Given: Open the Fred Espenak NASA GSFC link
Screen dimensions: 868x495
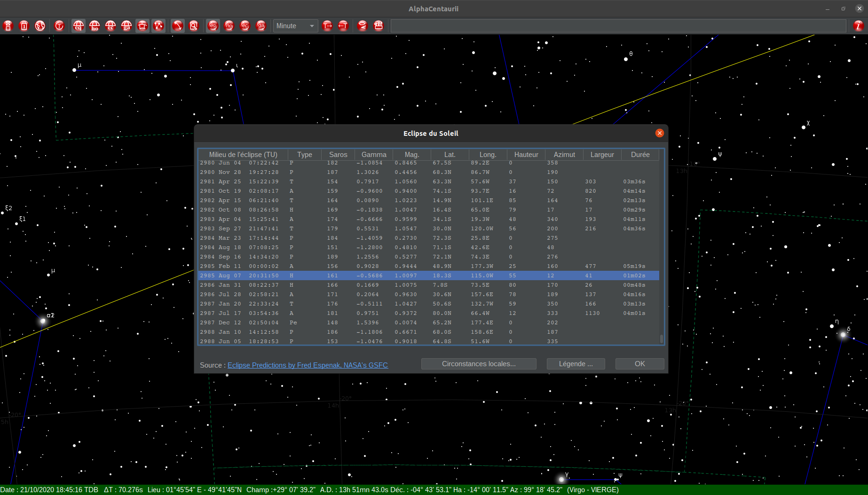Looking at the screenshot, I should point(308,365).
